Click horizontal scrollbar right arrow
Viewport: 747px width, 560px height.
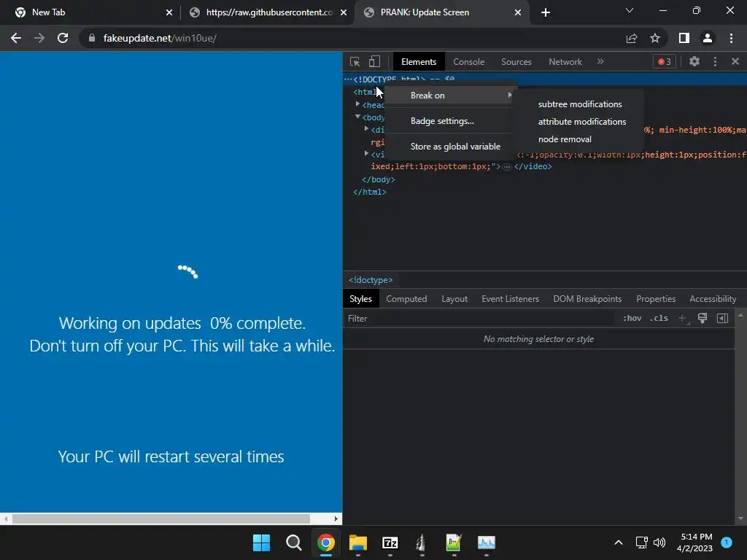tap(336, 518)
